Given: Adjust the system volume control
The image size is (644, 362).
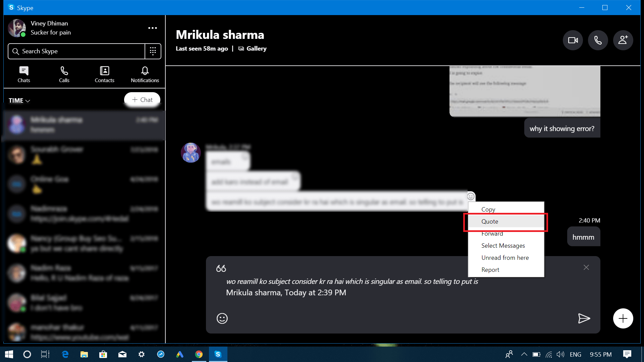Looking at the screenshot, I should (560, 354).
